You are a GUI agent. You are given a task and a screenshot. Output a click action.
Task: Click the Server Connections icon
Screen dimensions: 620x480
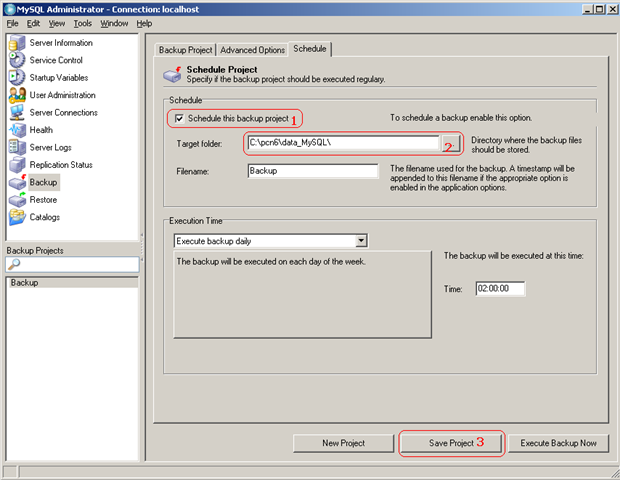coord(17,112)
